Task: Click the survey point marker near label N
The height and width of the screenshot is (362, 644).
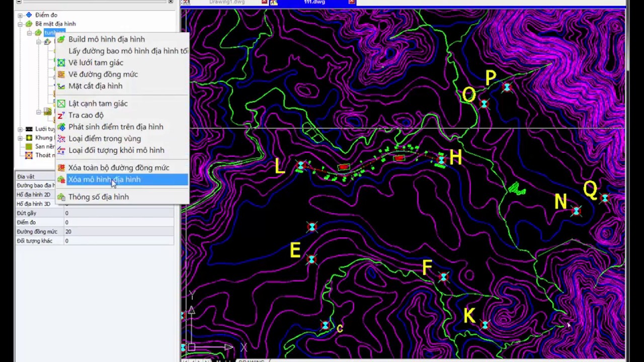Action: (576, 211)
